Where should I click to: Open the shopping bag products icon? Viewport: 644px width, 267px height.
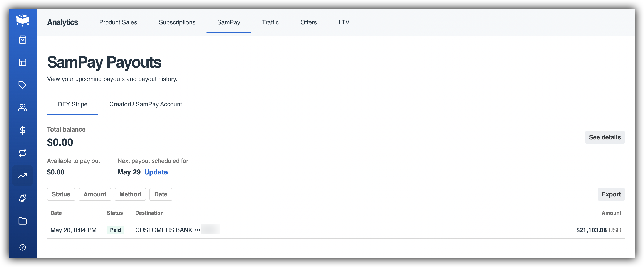(22, 40)
